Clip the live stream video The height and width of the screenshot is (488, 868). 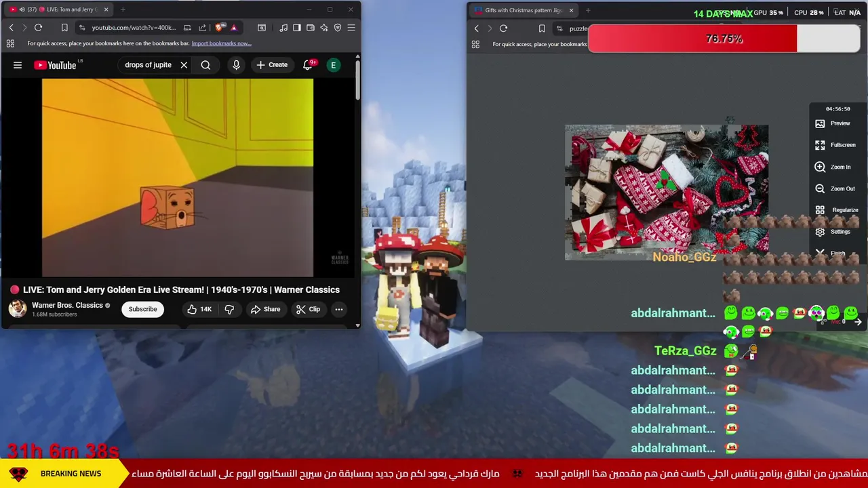[x=308, y=309]
